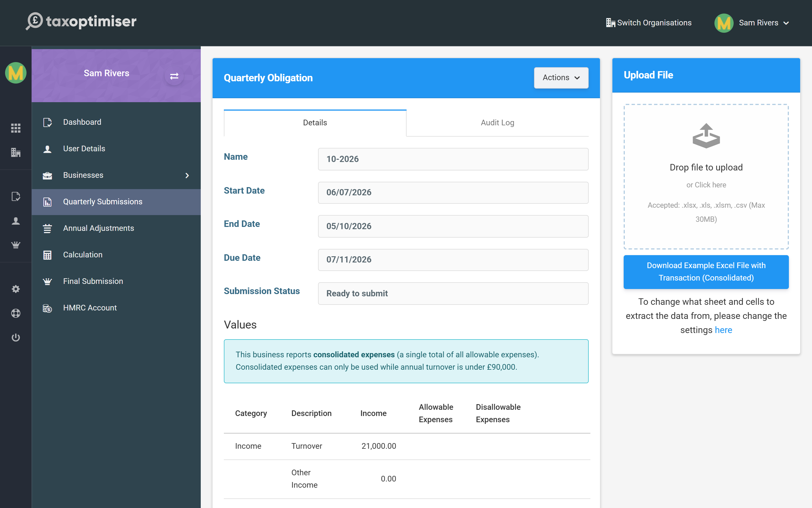Click the 'Description' column header
This screenshot has width=812, height=508.
(x=311, y=413)
